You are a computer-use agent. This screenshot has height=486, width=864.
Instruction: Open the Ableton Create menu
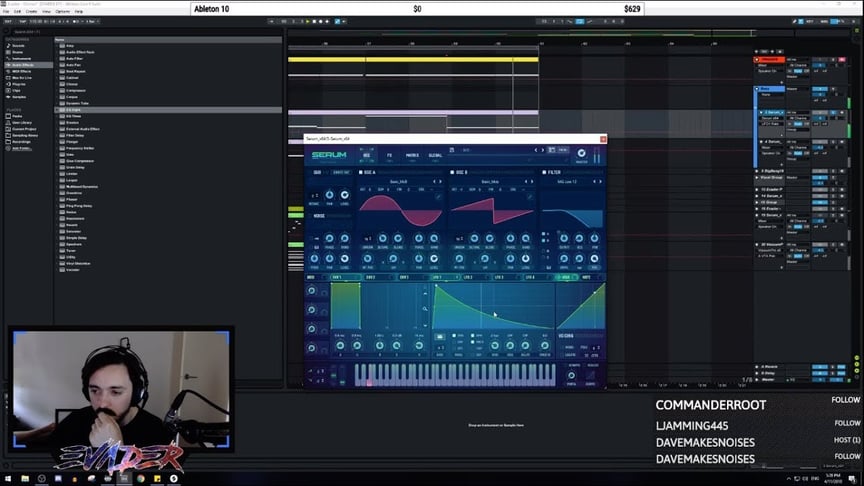click(x=31, y=11)
